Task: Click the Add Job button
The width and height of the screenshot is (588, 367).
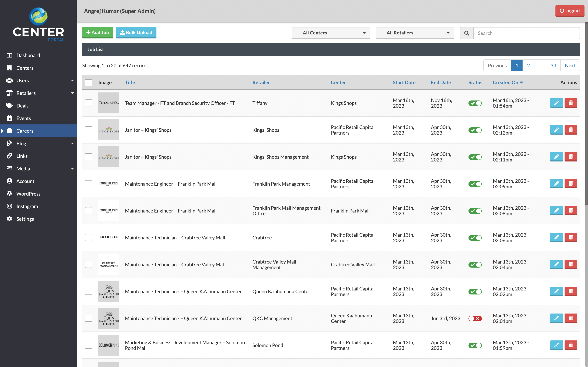Action: click(x=97, y=32)
